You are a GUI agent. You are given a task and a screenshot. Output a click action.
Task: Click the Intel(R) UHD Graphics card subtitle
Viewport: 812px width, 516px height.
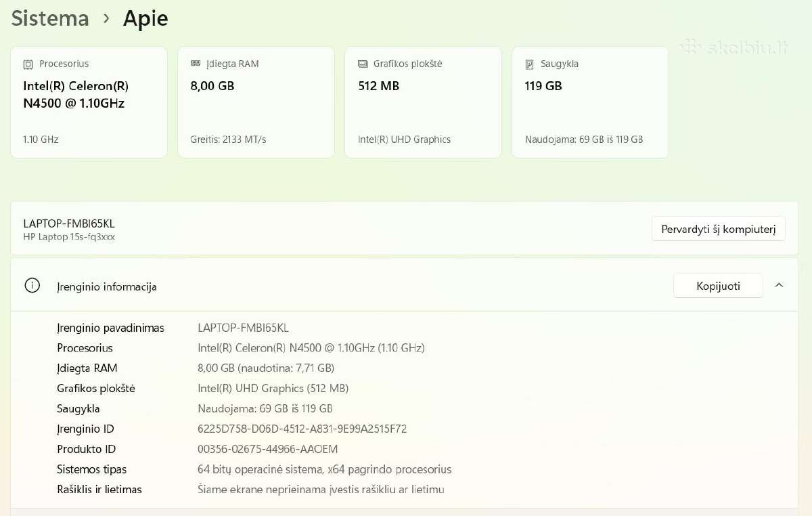pos(404,139)
